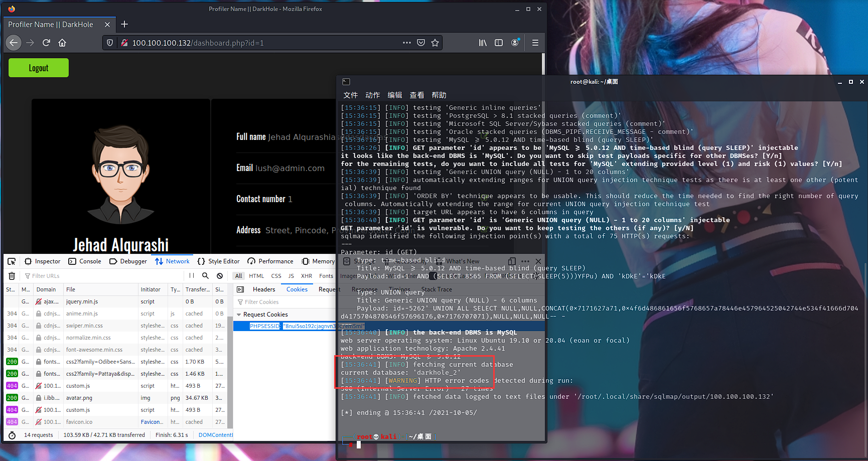Collapse the Request Cookies section
The width and height of the screenshot is (868, 461).
click(239, 315)
